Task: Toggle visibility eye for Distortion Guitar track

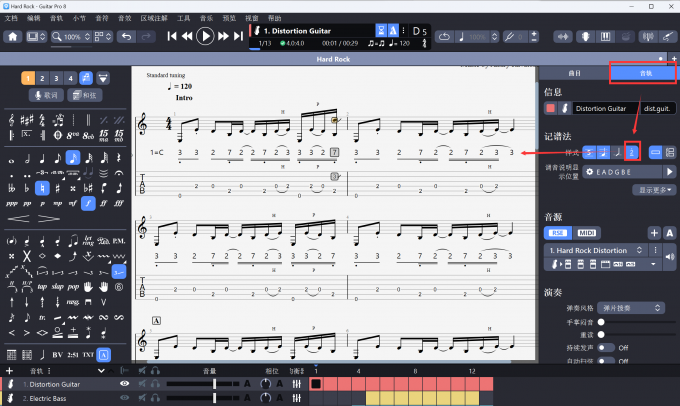Action: (x=125, y=383)
